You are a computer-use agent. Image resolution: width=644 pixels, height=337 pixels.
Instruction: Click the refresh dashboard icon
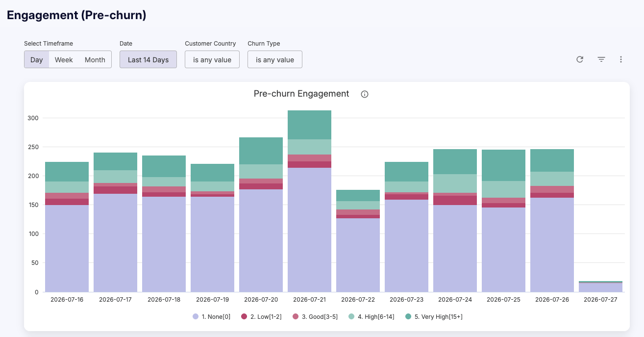(580, 59)
